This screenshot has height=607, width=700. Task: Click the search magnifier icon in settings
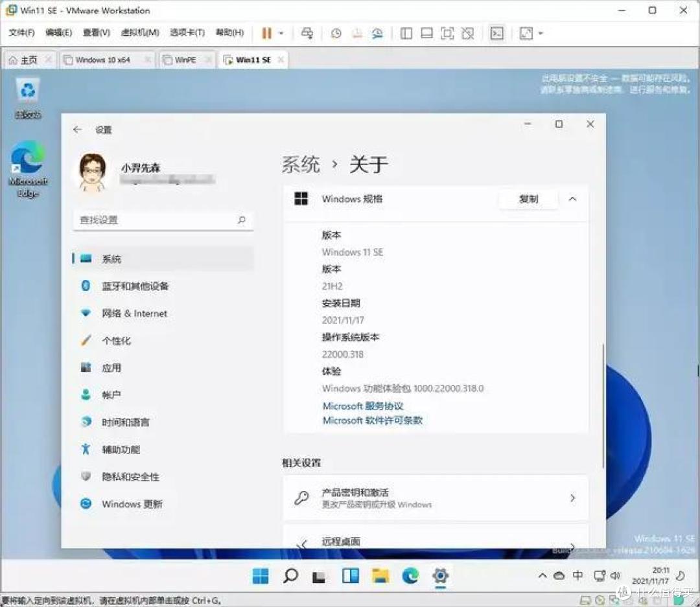click(x=242, y=220)
